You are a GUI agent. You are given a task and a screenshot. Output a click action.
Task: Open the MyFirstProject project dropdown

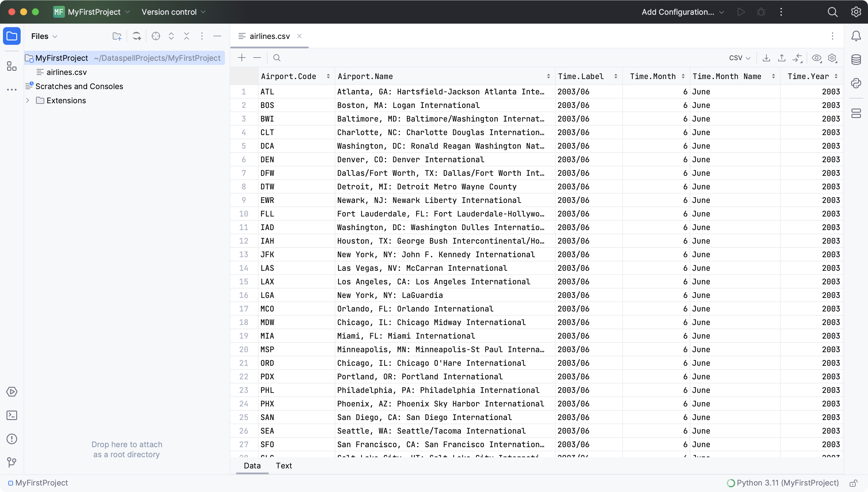[x=92, y=12]
